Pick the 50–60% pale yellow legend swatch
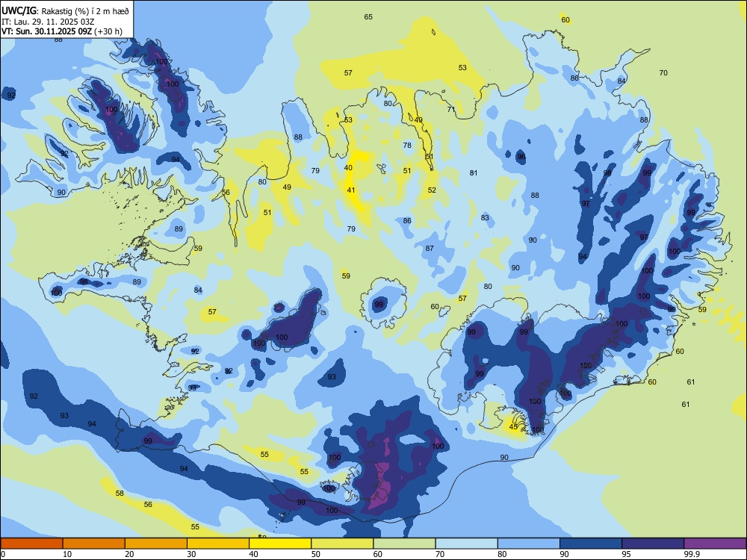Viewport: 747px width, 560px height. click(342, 544)
